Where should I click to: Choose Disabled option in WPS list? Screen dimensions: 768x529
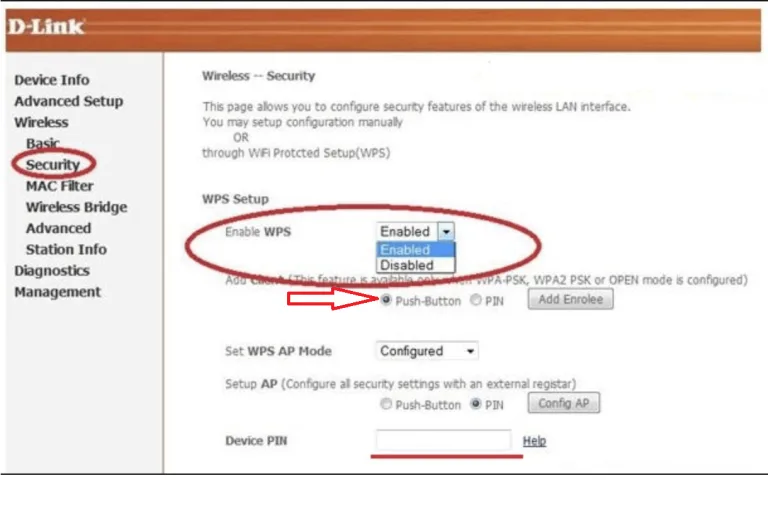point(415,265)
